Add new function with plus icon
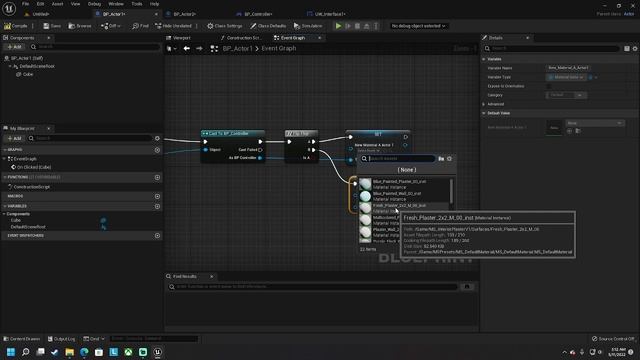The image size is (640, 360). pos(157,177)
